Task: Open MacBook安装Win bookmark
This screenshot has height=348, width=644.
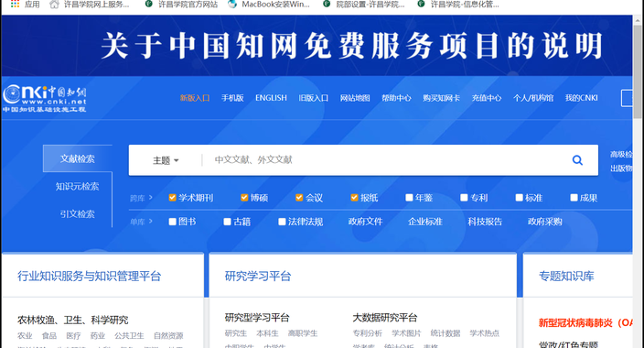Action: [269, 5]
